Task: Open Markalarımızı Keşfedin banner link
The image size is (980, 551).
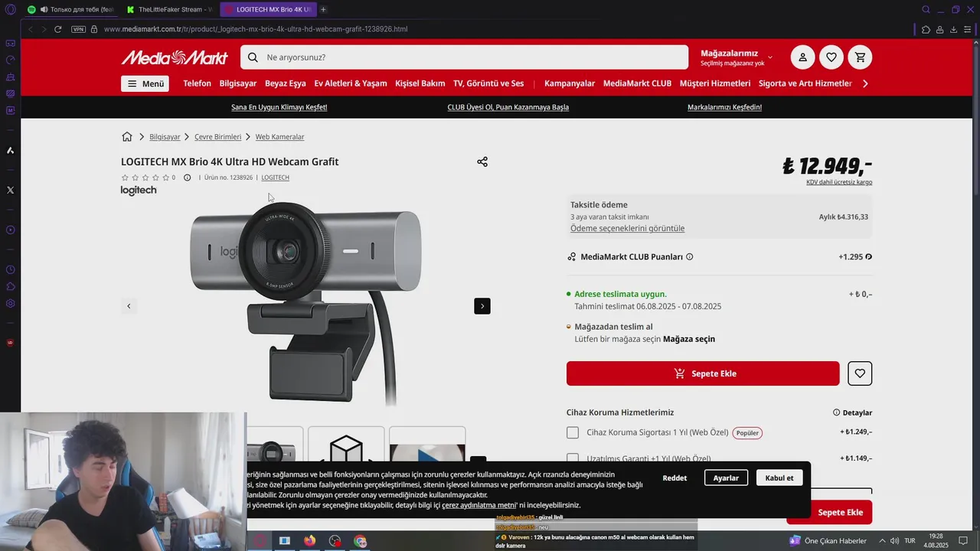Action: tap(724, 107)
